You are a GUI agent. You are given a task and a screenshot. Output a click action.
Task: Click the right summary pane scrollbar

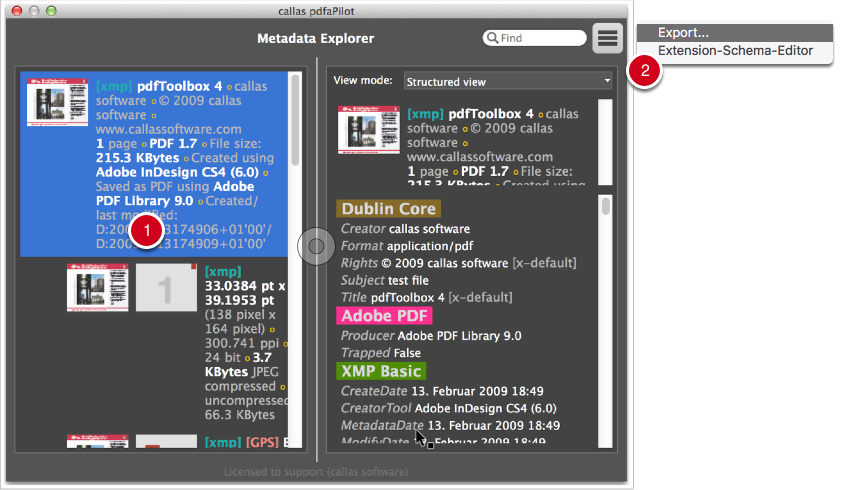[605, 142]
